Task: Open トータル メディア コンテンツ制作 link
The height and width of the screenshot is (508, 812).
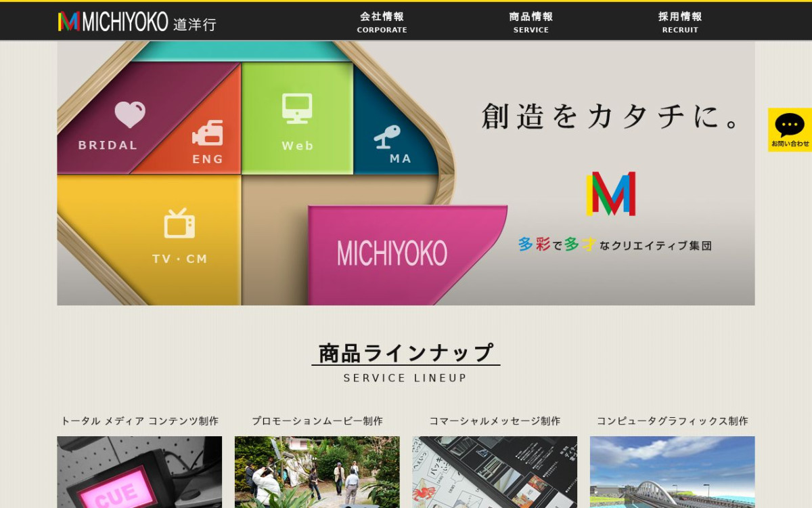Action: tap(139, 421)
